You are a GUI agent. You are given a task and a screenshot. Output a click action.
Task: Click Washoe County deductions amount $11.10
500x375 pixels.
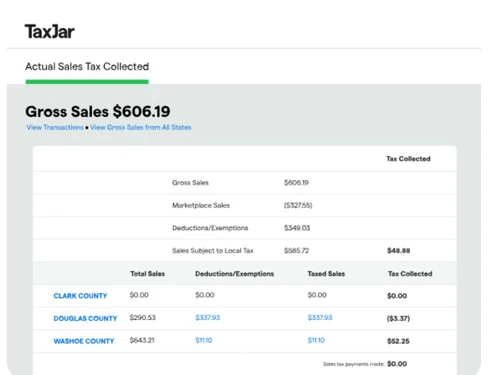(x=204, y=340)
